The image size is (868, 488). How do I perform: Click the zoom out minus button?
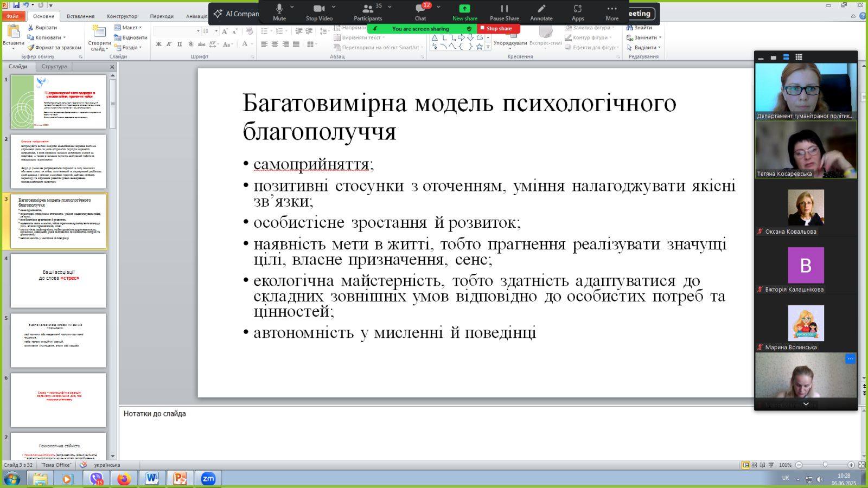pos(799,465)
